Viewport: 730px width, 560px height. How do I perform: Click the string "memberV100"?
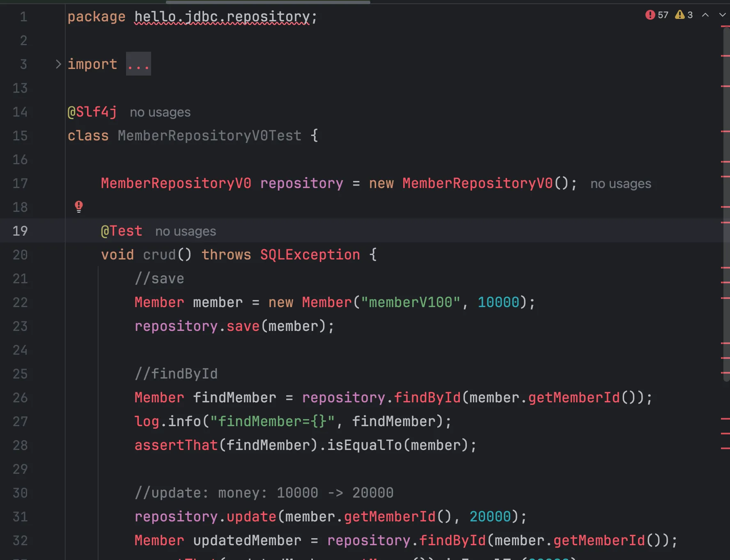click(410, 302)
